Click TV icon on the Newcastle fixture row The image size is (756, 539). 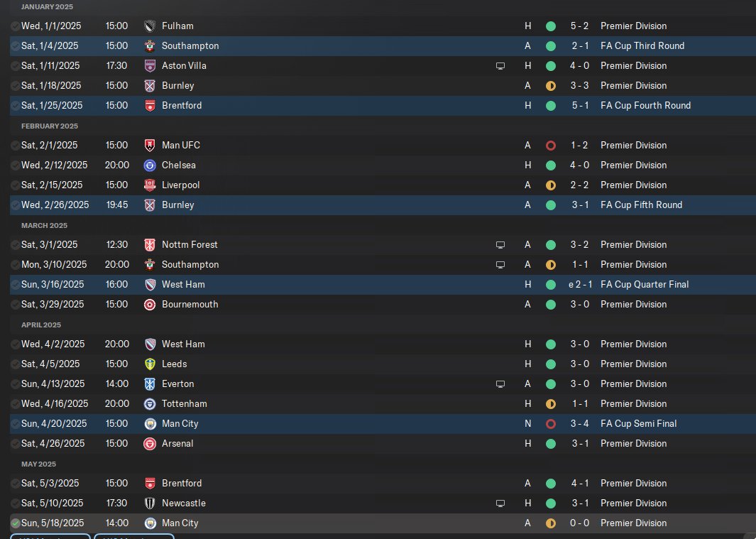pos(500,503)
